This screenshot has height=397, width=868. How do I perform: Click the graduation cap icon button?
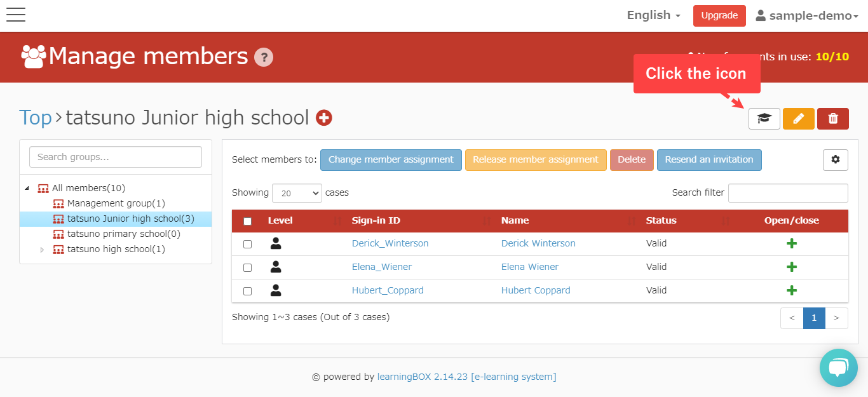(764, 119)
